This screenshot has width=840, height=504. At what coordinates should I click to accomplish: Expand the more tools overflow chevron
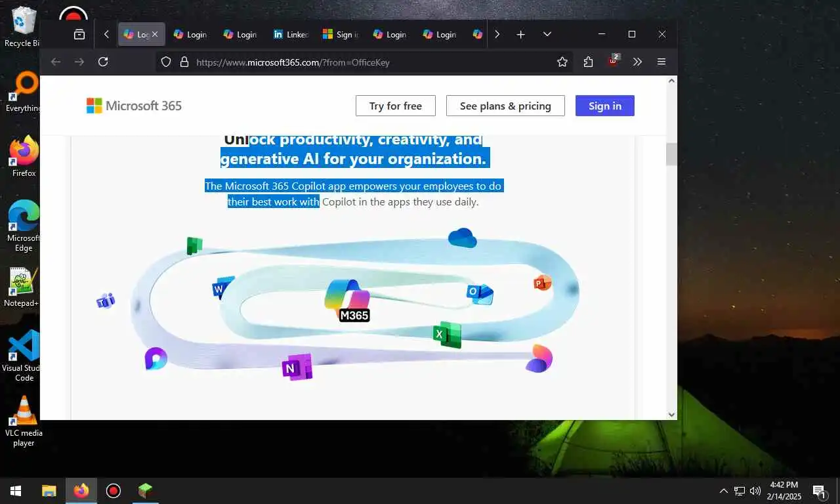(637, 62)
